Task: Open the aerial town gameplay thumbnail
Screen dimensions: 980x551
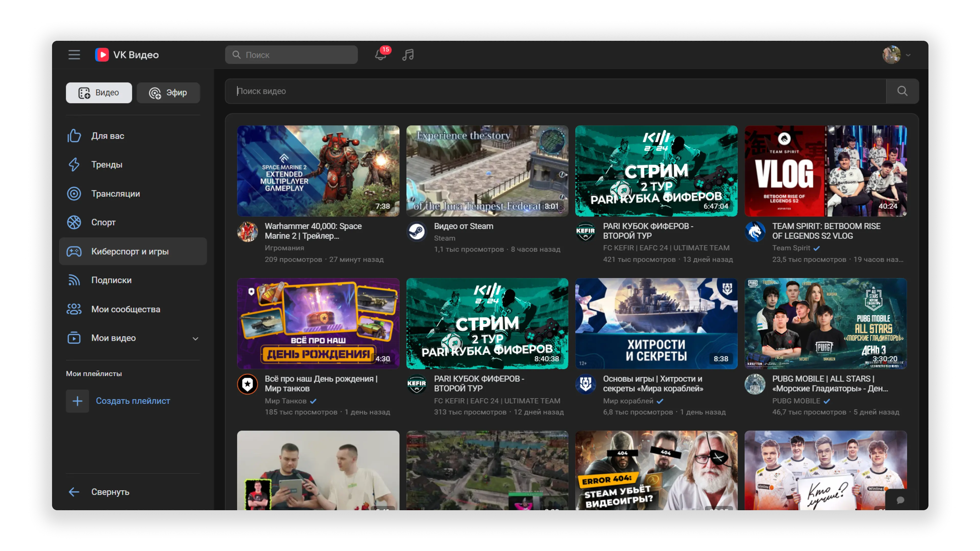Action: [x=487, y=470]
